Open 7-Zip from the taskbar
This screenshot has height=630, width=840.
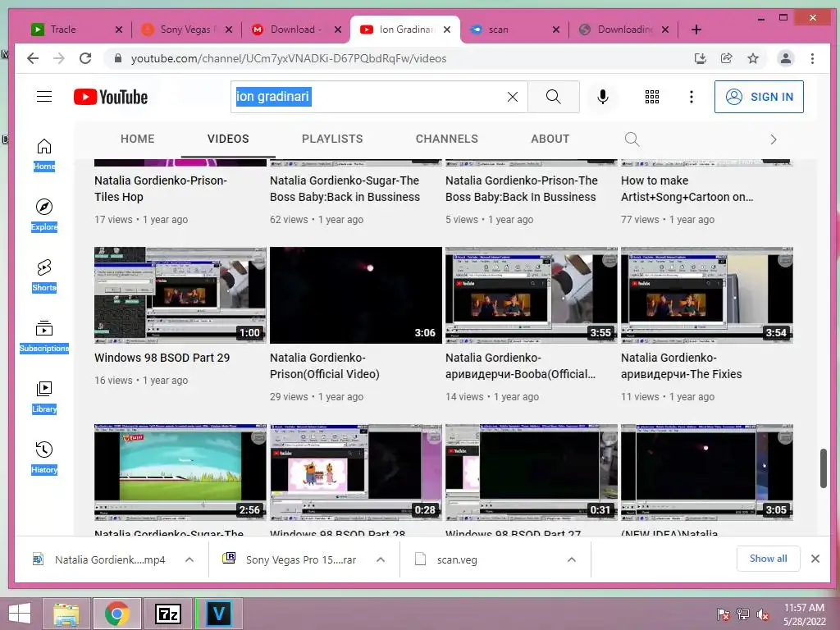click(x=167, y=614)
